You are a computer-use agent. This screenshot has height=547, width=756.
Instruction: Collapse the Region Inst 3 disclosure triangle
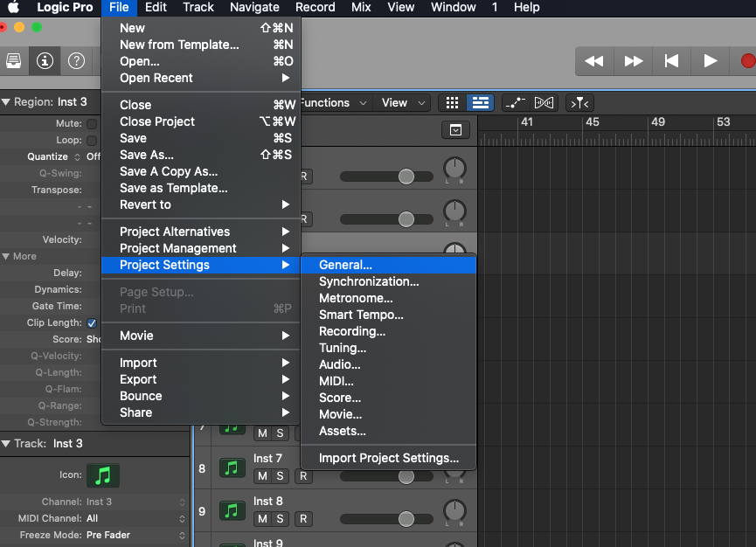(6, 102)
